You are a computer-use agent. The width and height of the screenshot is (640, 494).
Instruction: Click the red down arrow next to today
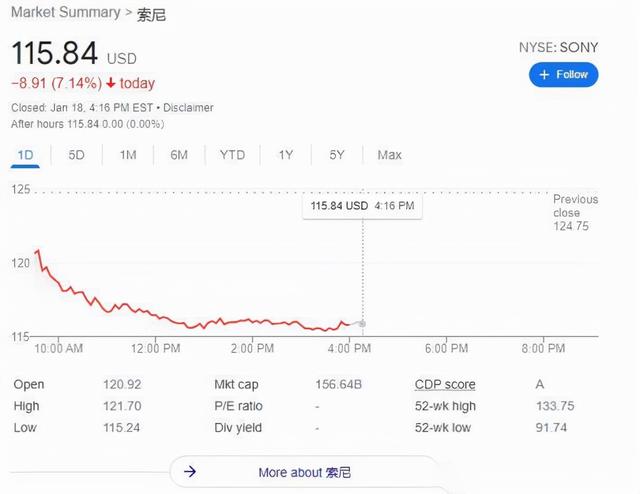pos(111,83)
